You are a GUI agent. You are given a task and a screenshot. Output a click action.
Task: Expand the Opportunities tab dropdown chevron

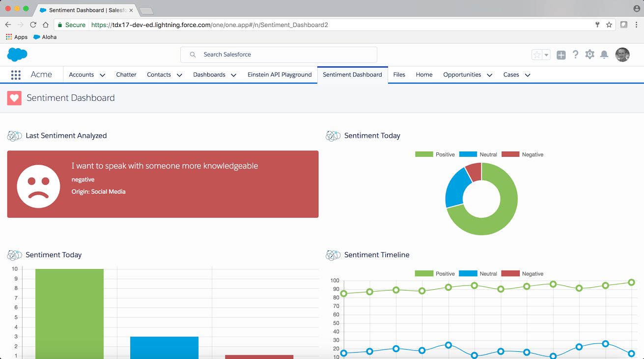490,75
